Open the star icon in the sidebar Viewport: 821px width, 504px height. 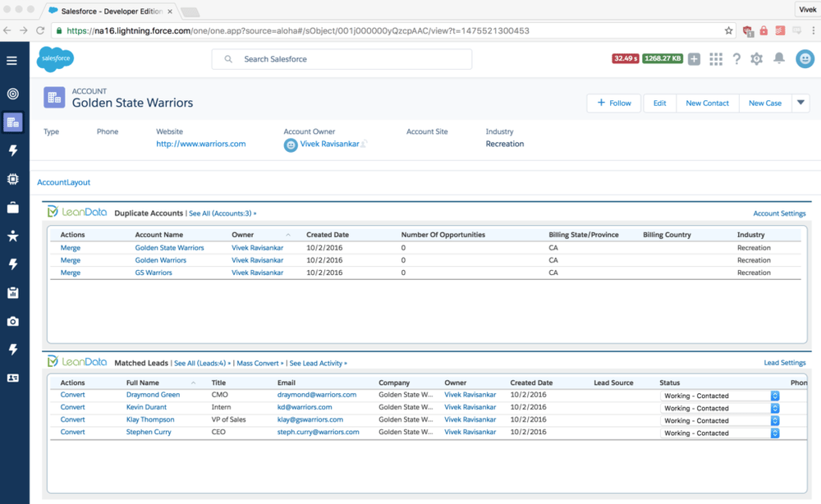click(x=12, y=236)
